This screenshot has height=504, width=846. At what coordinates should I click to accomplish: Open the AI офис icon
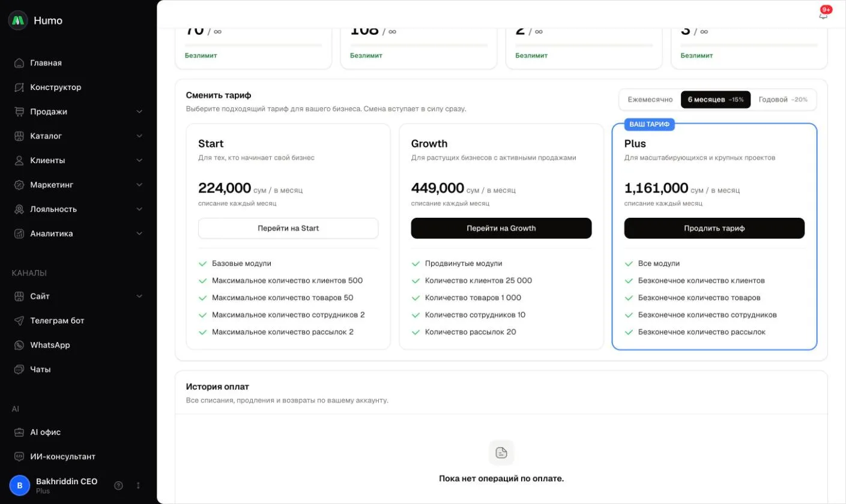tap(19, 433)
